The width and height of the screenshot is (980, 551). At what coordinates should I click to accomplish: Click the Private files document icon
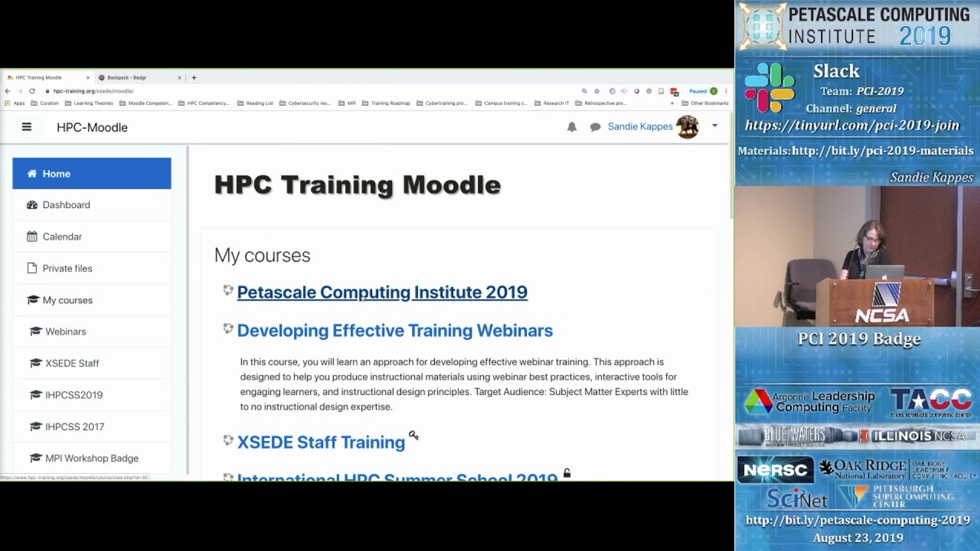click(31, 269)
